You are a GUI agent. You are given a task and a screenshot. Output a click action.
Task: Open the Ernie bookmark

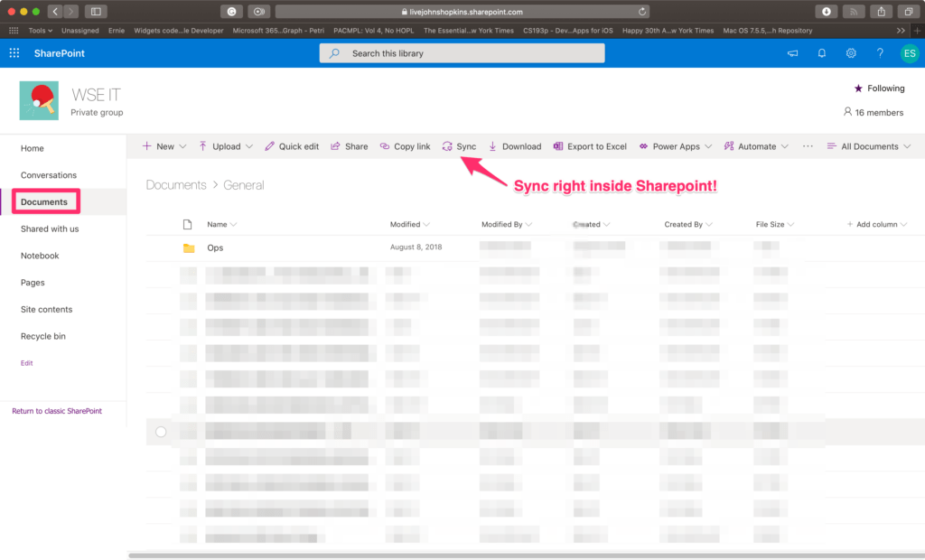click(117, 31)
